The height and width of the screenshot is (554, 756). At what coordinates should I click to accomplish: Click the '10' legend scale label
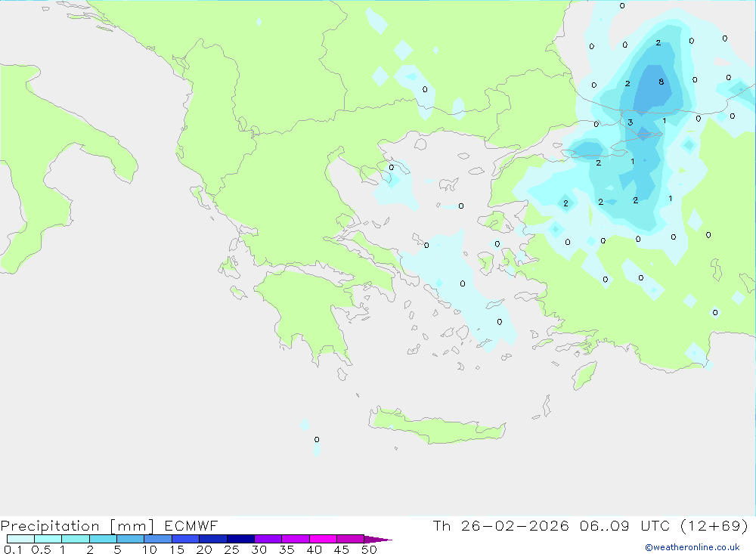pyautogui.click(x=150, y=549)
